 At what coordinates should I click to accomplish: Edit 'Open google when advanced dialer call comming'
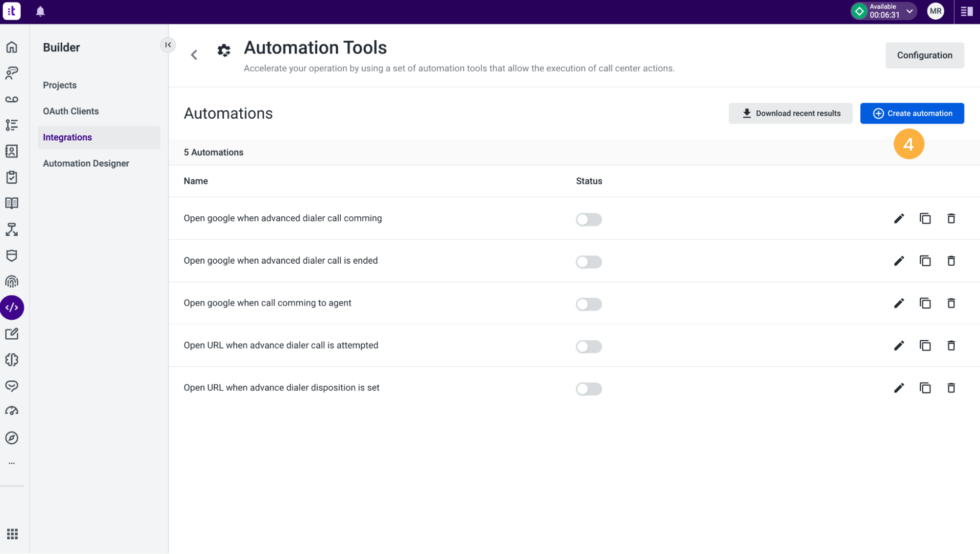click(899, 219)
